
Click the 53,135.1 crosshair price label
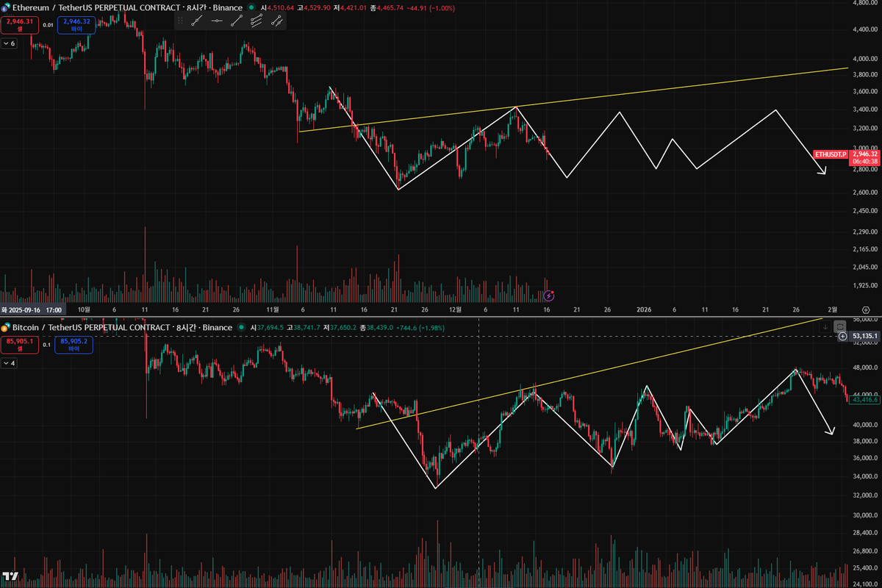[x=864, y=336]
